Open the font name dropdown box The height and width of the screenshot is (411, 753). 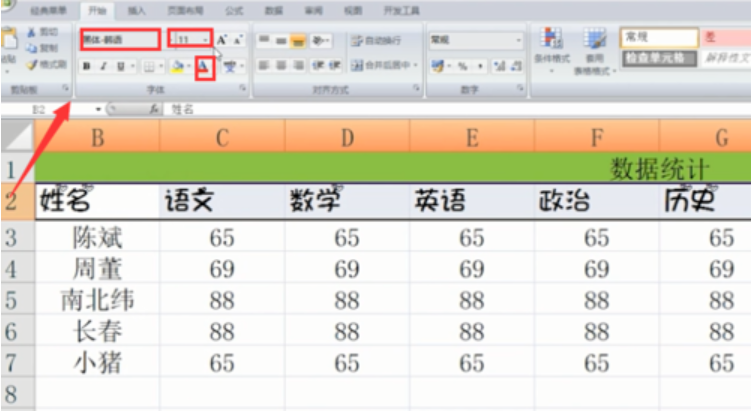click(x=119, y=39)
